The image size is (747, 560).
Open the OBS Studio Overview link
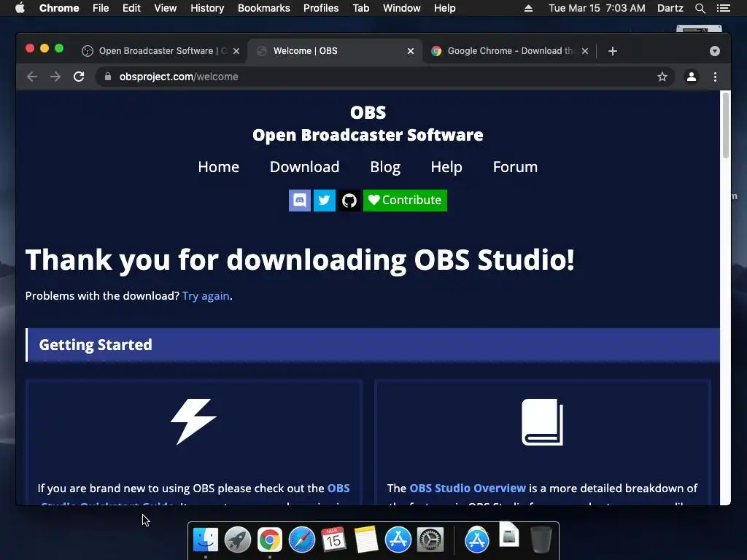[468, 488]
